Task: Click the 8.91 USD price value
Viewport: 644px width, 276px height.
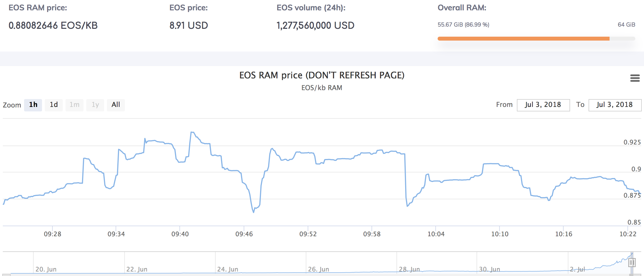Action: pyautogui.click(x=189, y=25)
